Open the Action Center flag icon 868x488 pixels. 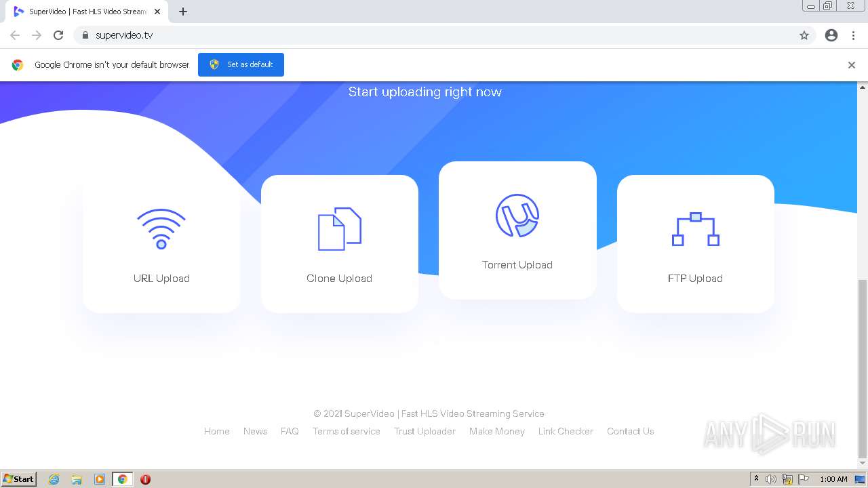804,479
